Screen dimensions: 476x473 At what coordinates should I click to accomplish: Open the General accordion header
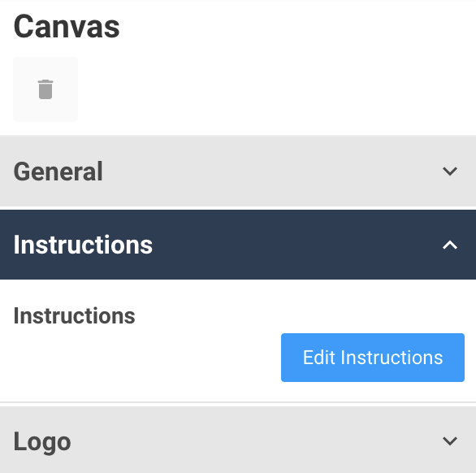pyautogui.click(x=238, y=171)
